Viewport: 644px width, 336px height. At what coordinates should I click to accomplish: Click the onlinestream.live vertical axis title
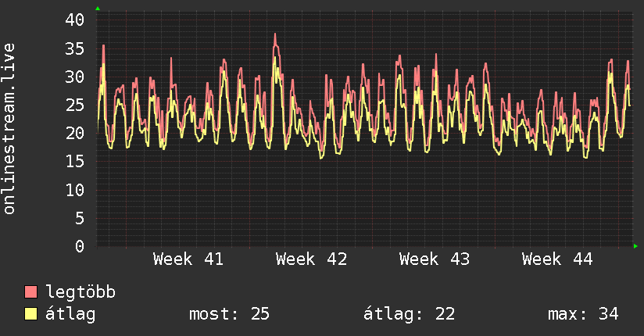[9, 129]
